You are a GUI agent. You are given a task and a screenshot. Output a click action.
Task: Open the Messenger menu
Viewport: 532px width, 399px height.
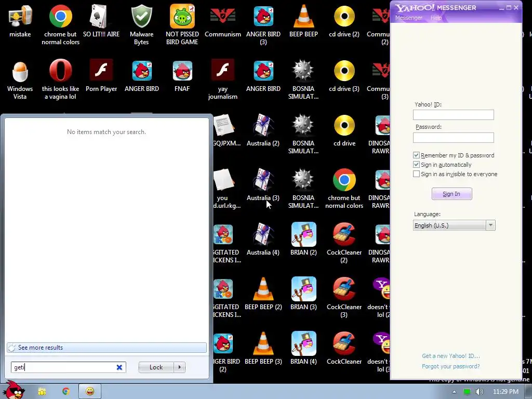click(409, 18)
